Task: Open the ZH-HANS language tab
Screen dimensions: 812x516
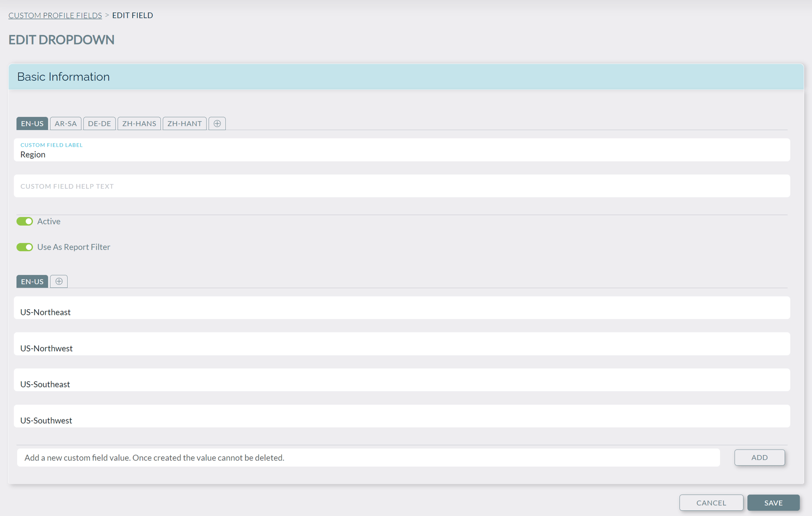Action: [139, 123]
